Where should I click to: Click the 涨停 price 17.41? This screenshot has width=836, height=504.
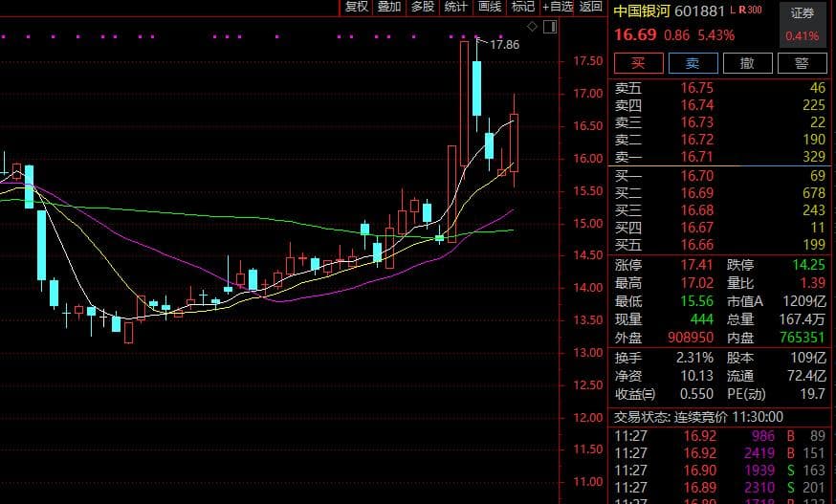pos(697,265)
